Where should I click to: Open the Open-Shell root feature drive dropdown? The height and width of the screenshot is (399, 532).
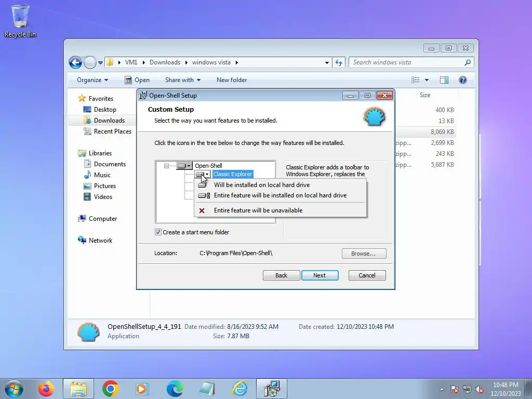(184, 166)
